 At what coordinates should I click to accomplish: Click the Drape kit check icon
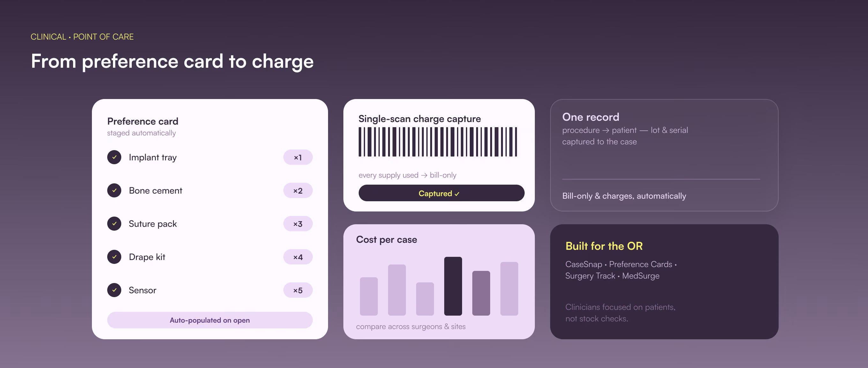114,257
